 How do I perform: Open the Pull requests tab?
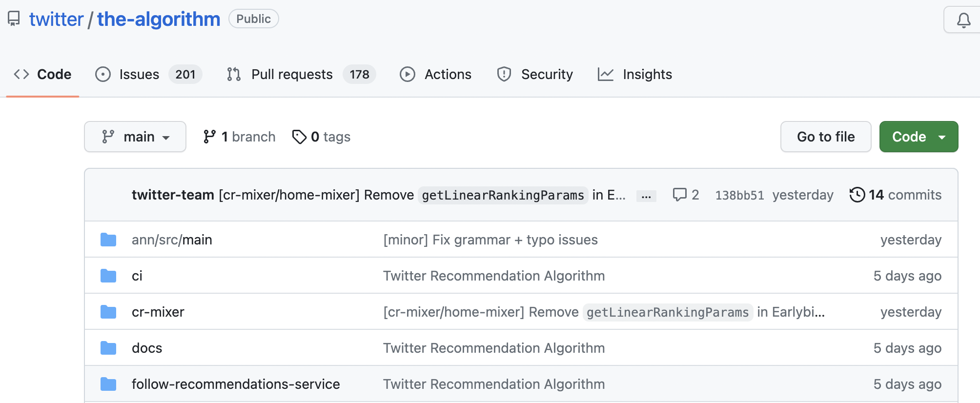291,74
